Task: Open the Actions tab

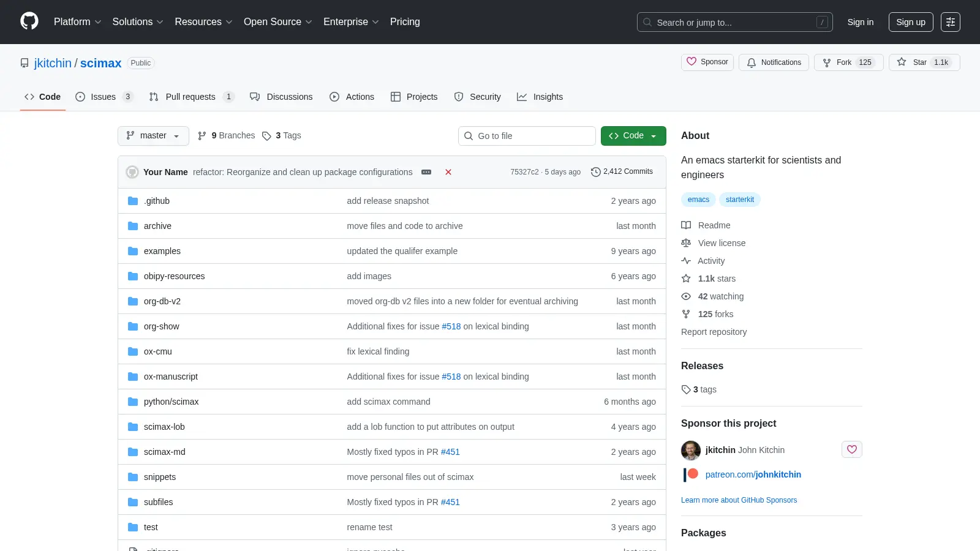Action: (352, 97)
